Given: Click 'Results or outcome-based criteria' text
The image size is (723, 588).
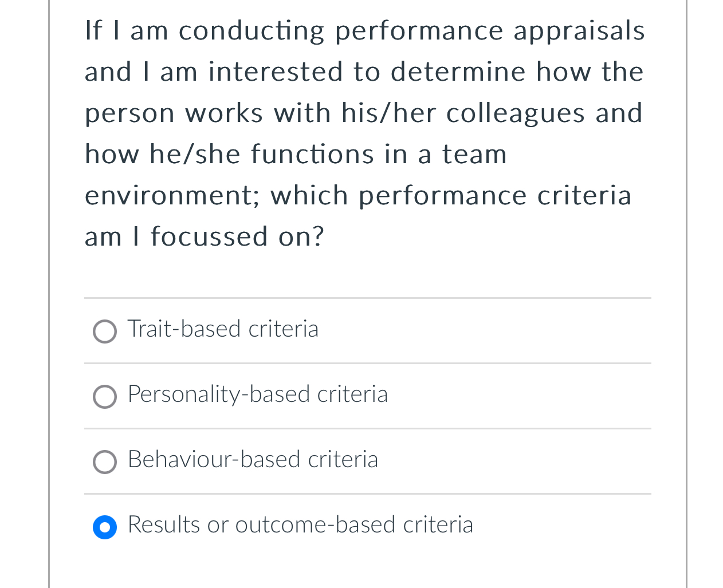Looking at the screenshot, I should pos(300,525).
